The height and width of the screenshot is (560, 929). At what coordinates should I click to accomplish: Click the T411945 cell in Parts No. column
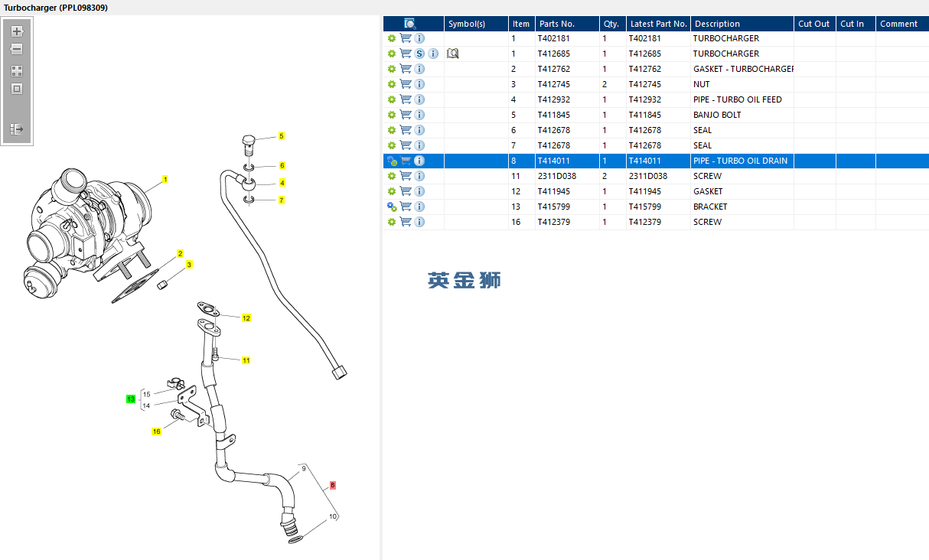[566, 191]
